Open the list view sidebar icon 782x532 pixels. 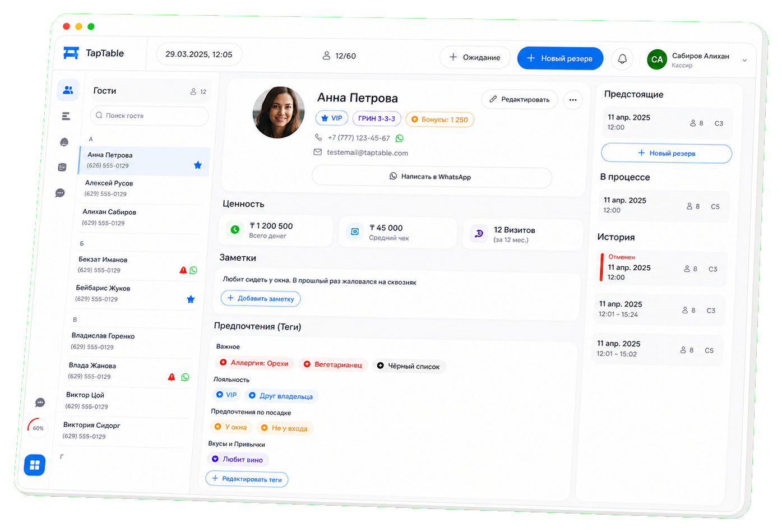point(66,116)
